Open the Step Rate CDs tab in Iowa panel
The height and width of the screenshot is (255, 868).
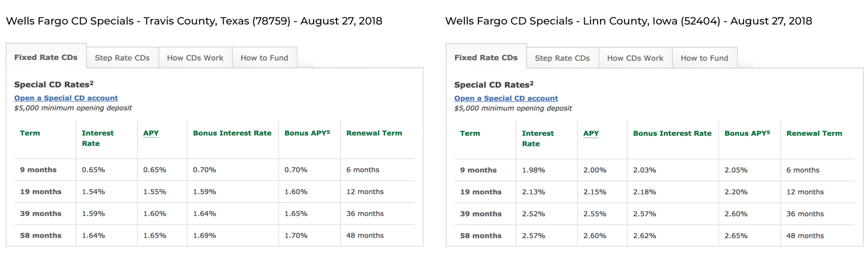coord(562,58)
